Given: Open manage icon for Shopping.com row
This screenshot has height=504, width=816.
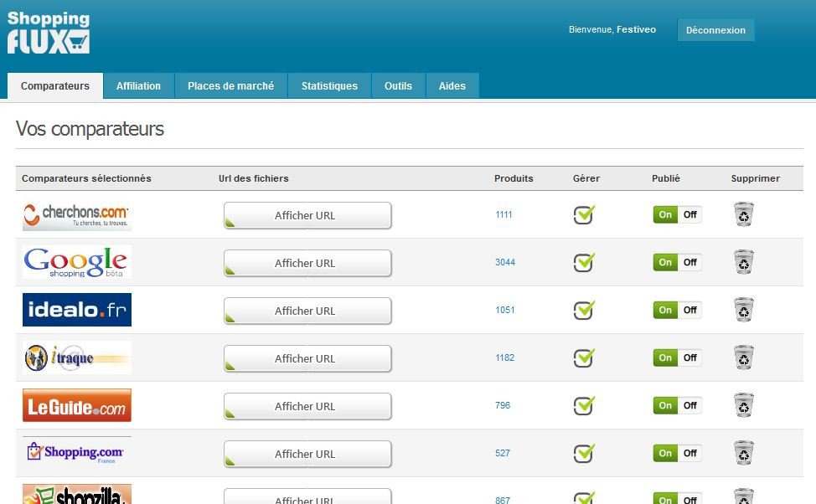Looking at the screenshot, I should click(x=584, y=454).
